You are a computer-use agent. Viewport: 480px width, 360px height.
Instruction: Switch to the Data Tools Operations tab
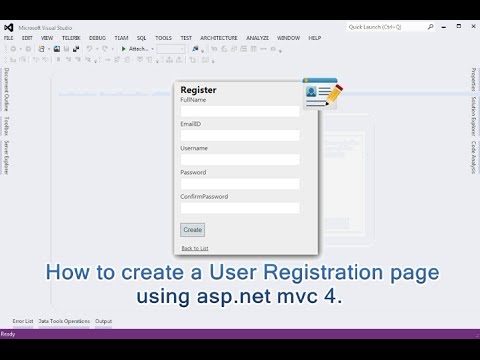click(64, 321)
